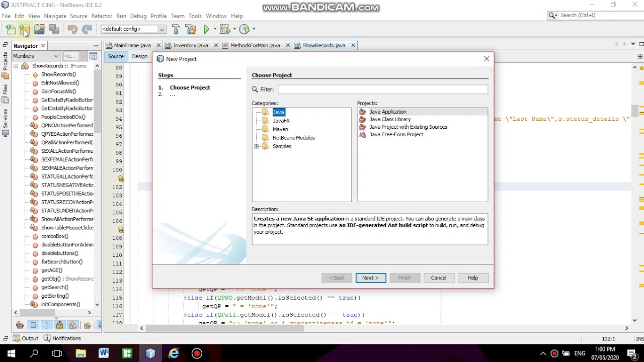The height and width of the screenshot is (362, 644).
Task: Select Java Project with Existing Sources
Action: 408,127
